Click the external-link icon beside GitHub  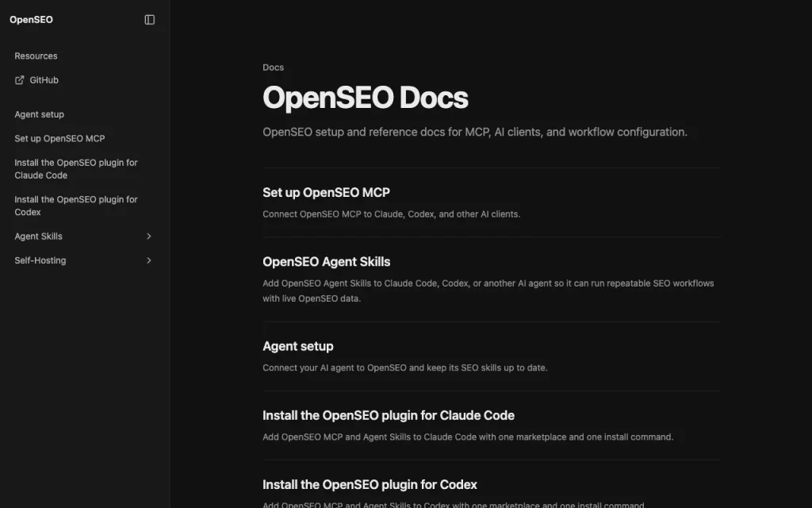click(x=19, y=80)
